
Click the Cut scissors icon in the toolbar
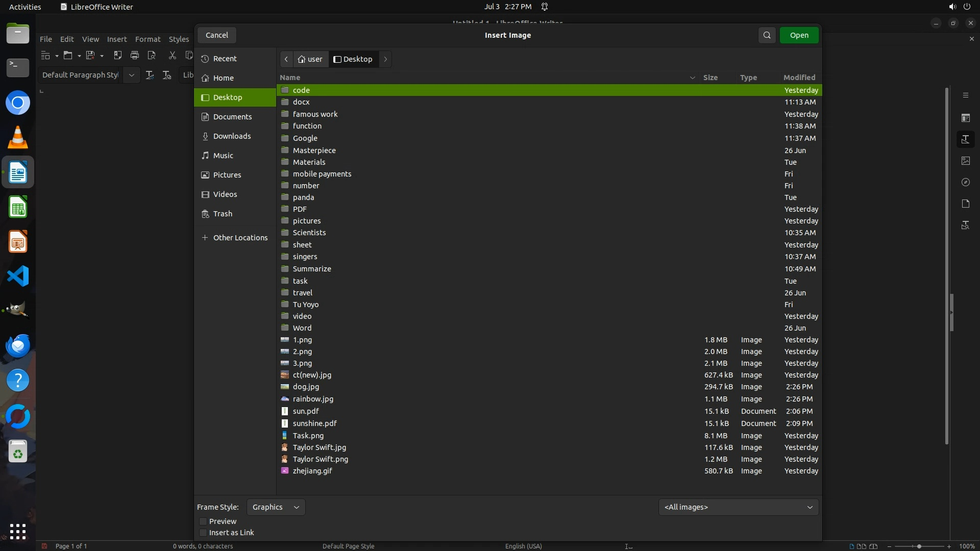(x=172, y=55)
